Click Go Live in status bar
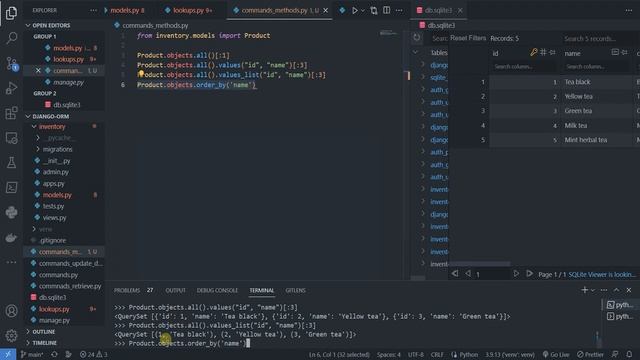Viewport: 640px width, 360px height. [x=556, y=354]
